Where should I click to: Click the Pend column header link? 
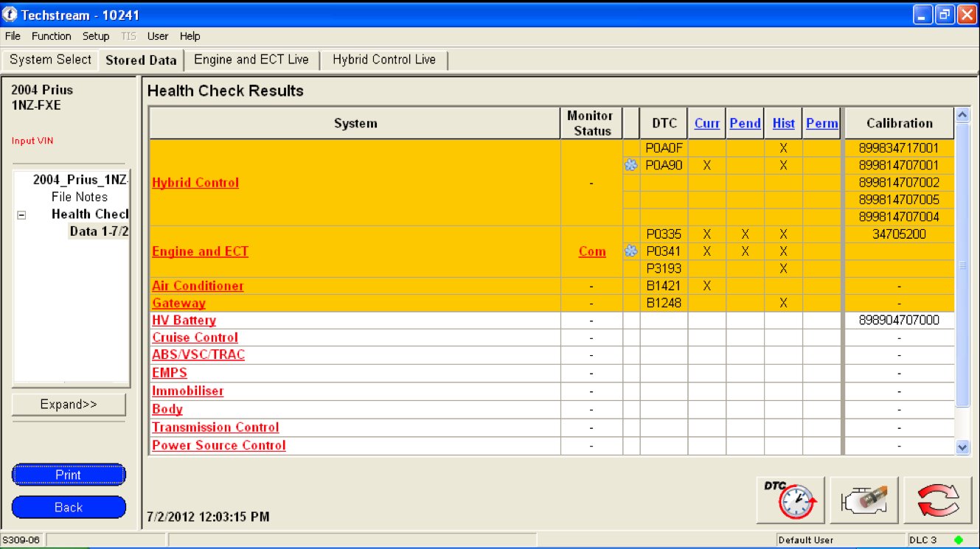click(x=746, y=123)
